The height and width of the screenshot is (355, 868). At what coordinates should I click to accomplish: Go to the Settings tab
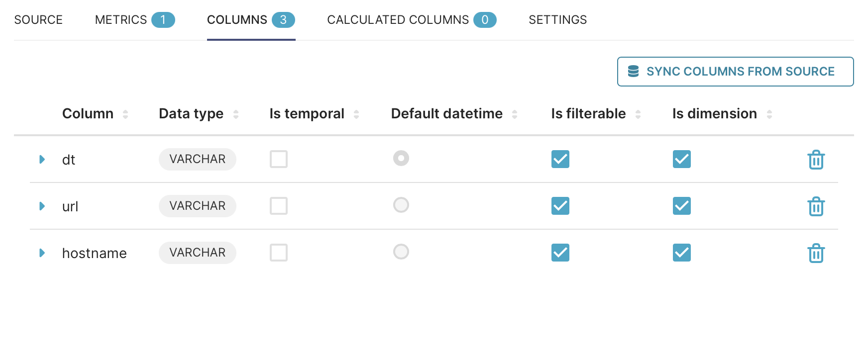[x=557, y=20]
